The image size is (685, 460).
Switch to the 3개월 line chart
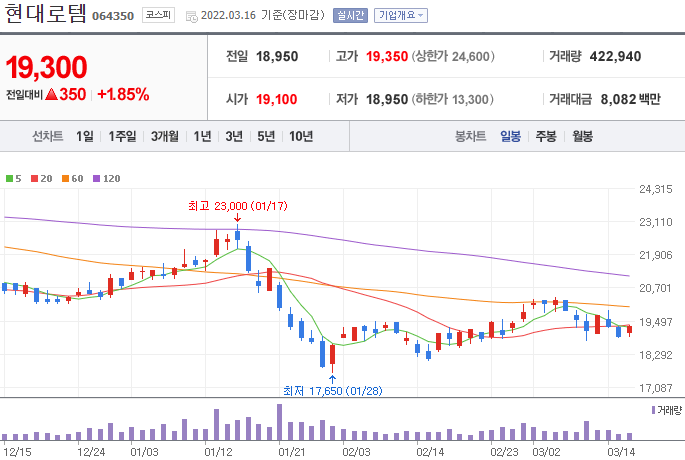coord(165,136)
